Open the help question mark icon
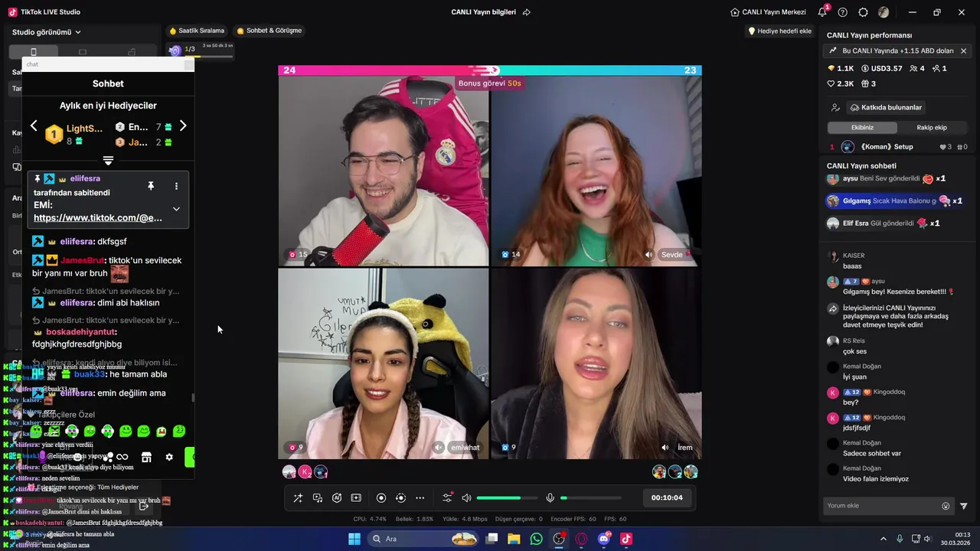The image size is (980, 551). (843, 12)
